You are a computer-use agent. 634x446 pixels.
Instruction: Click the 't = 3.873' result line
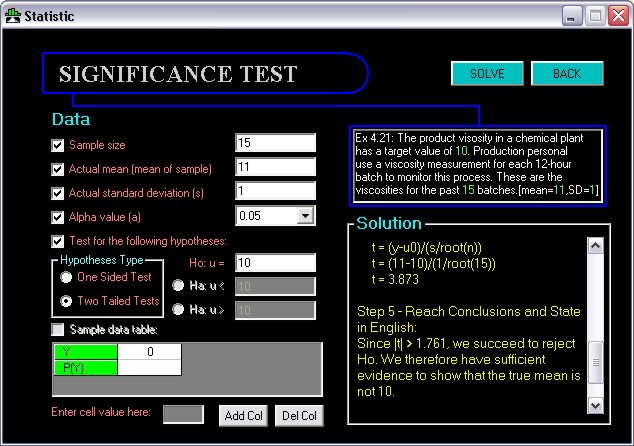point(395,279)
